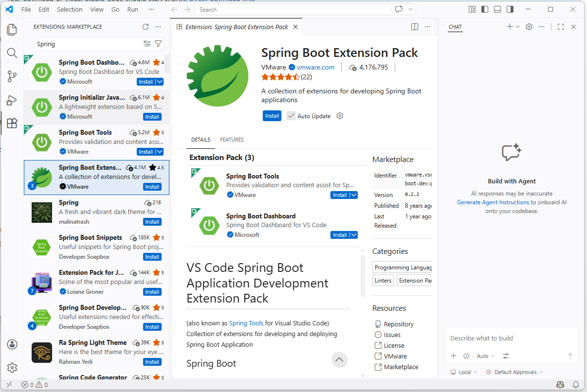Viewport: 587px width, 392px height.
Task: Open the Issues resource link
Action: (x=392, y=335)
